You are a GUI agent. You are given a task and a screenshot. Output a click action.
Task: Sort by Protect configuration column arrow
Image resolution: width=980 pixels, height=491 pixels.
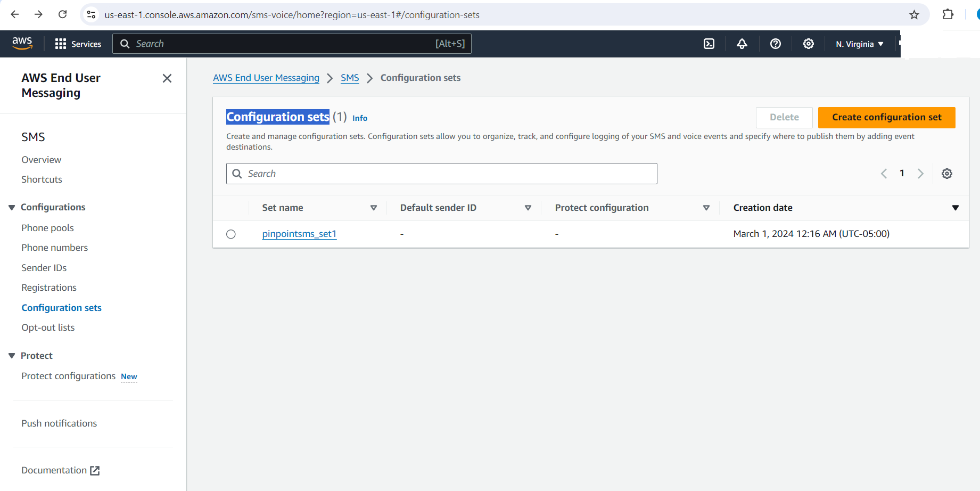(706, 208)
